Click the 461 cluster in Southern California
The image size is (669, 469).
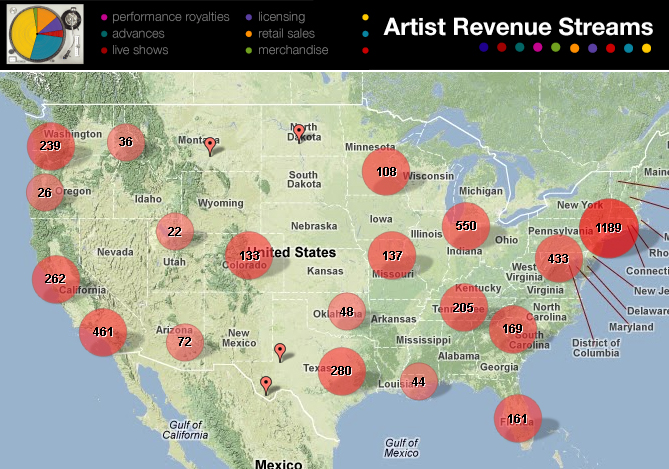(x=103, y=332)
